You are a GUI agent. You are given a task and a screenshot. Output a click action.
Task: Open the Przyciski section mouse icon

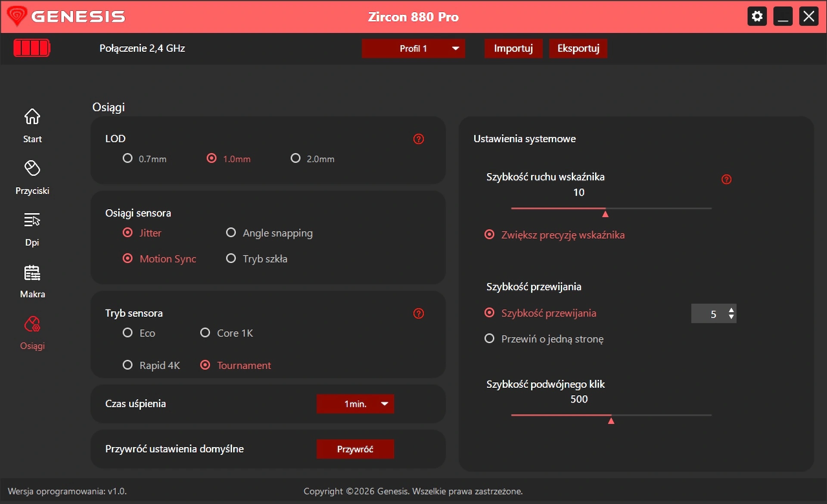coord(32,168)
